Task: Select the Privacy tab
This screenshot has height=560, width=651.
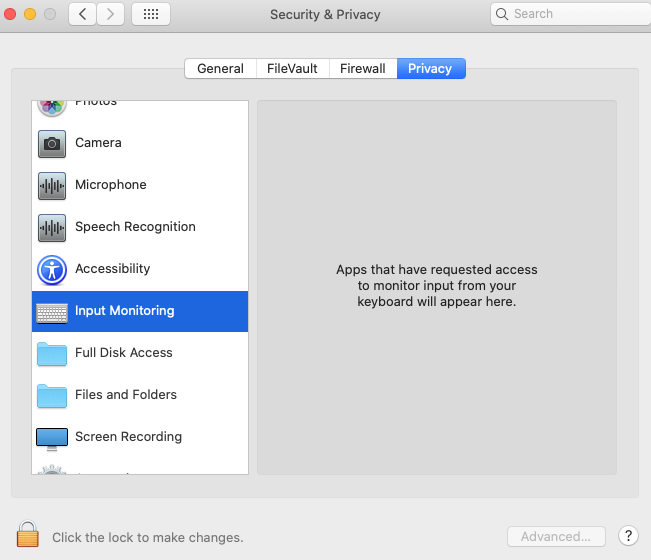Action: (x=431, y=68)
